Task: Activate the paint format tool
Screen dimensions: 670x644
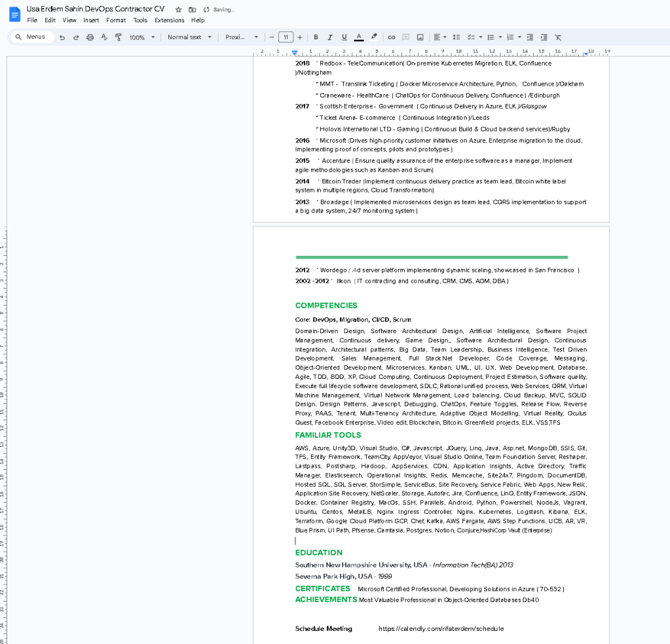Action: (119, 37)
